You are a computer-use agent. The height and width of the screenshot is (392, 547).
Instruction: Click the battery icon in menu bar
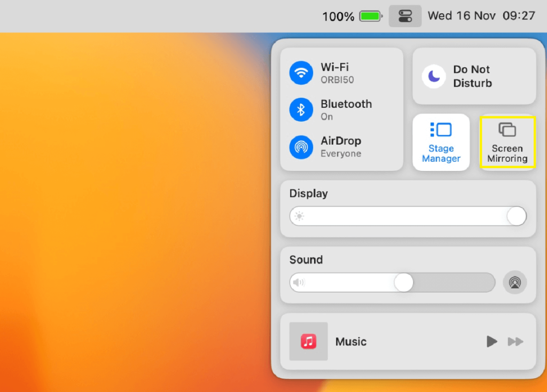(x=370, y=16)
